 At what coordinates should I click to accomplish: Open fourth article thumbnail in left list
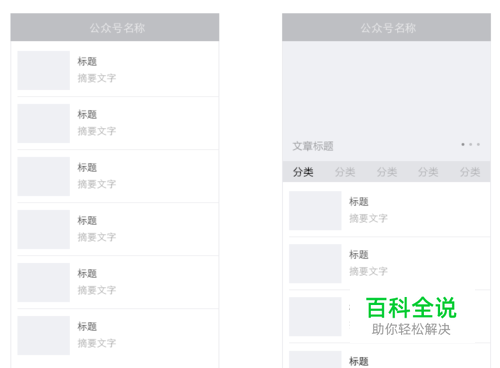(44, 229)
